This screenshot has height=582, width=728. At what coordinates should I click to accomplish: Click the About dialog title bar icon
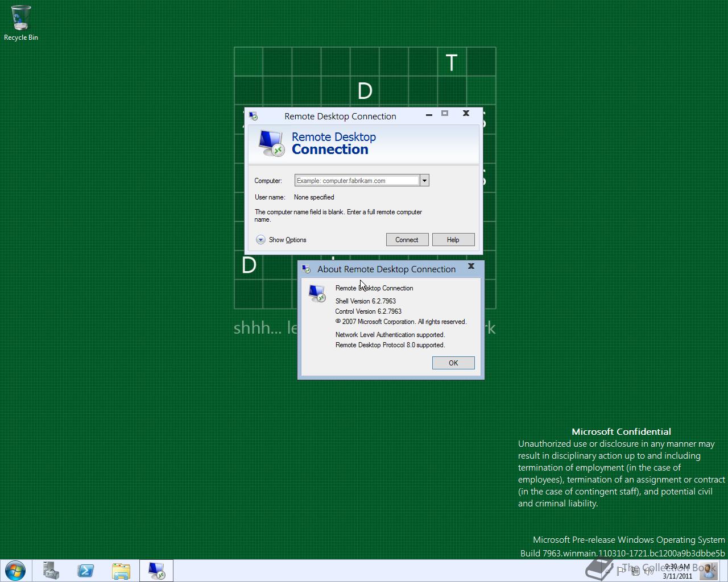click(307, 269)
